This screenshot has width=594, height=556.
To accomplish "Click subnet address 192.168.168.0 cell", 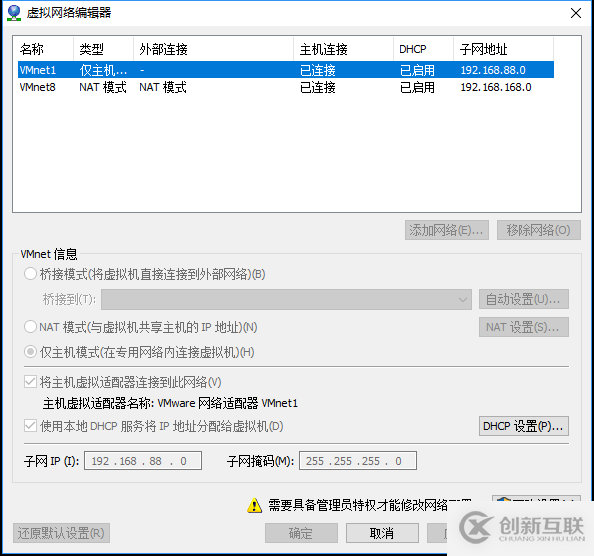I will [x=496, y=87].
